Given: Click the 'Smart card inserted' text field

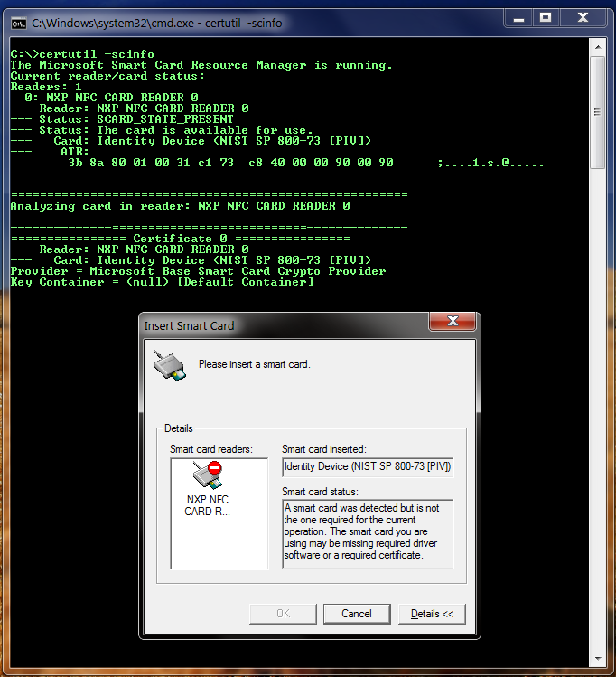Looking at the screenshot, I should (x=367, y=467).
